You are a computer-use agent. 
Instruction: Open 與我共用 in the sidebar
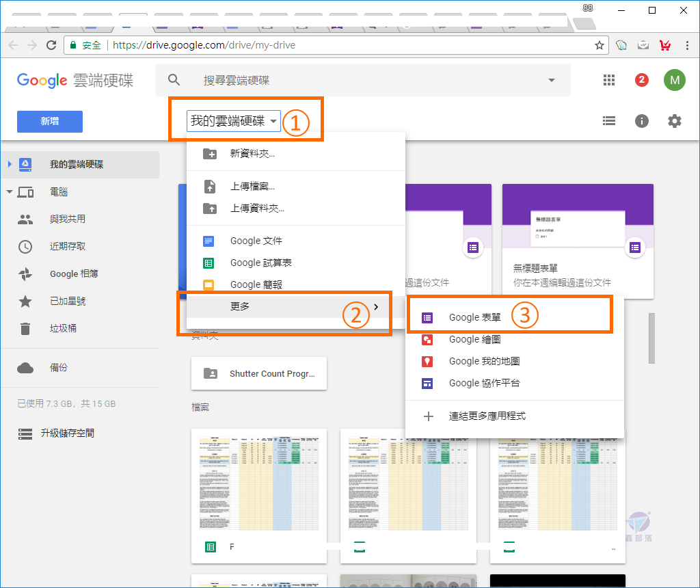pos(80,219)
